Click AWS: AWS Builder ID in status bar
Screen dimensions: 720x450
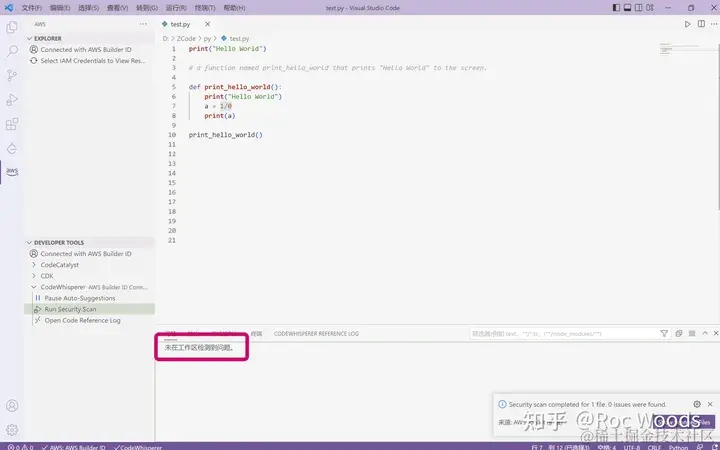pos(73,447)
